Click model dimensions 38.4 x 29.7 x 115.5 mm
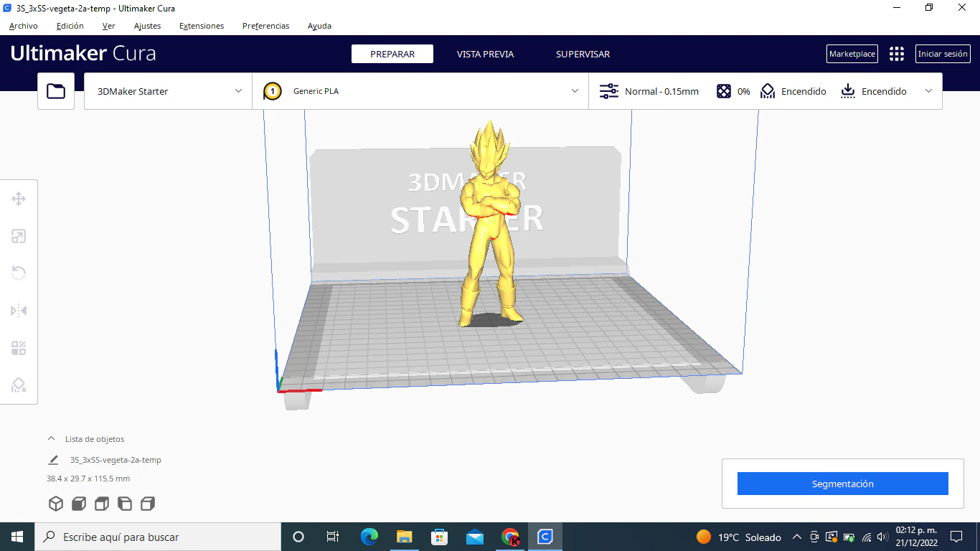This screenshot has height=551, width=980. pos(88,479)
